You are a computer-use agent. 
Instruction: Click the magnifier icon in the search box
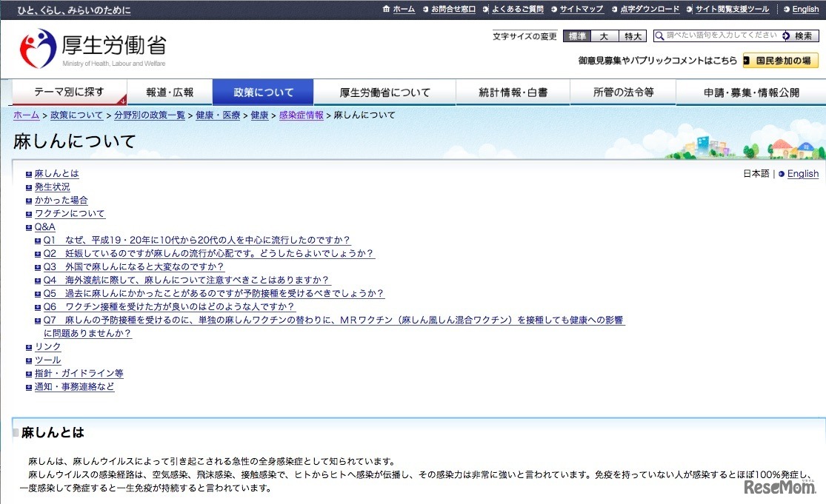(659, 36)
